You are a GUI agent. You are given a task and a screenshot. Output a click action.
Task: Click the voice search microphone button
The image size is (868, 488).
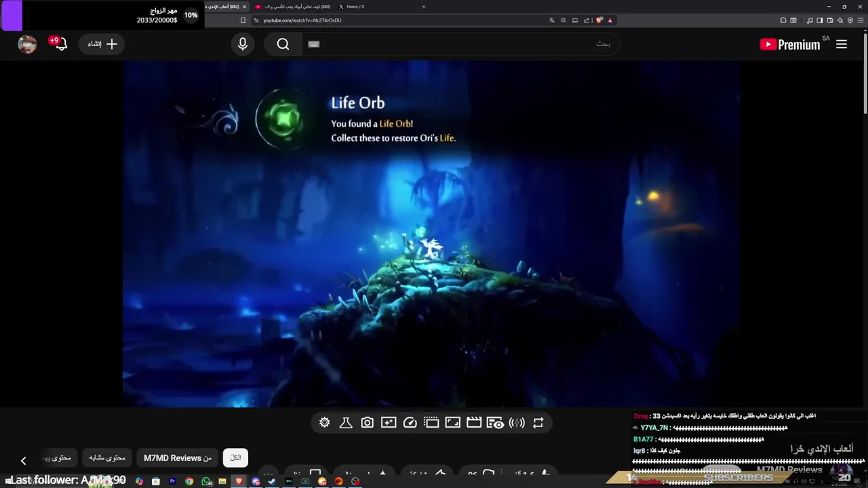coord(243,44)
